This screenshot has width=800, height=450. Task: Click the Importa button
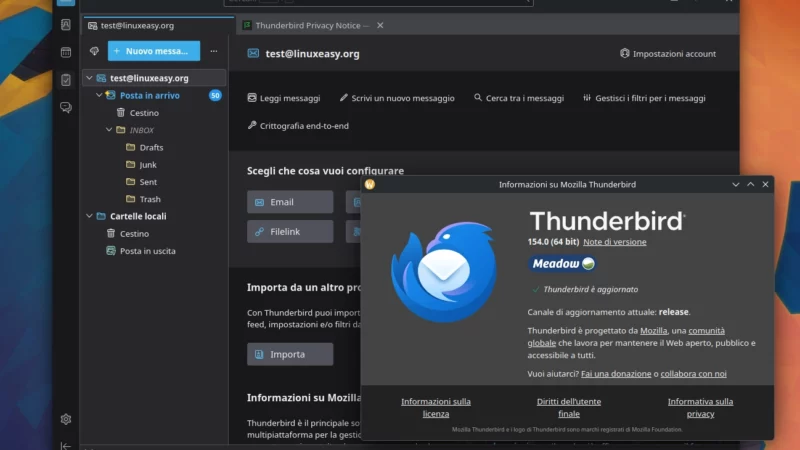[290, 354]
